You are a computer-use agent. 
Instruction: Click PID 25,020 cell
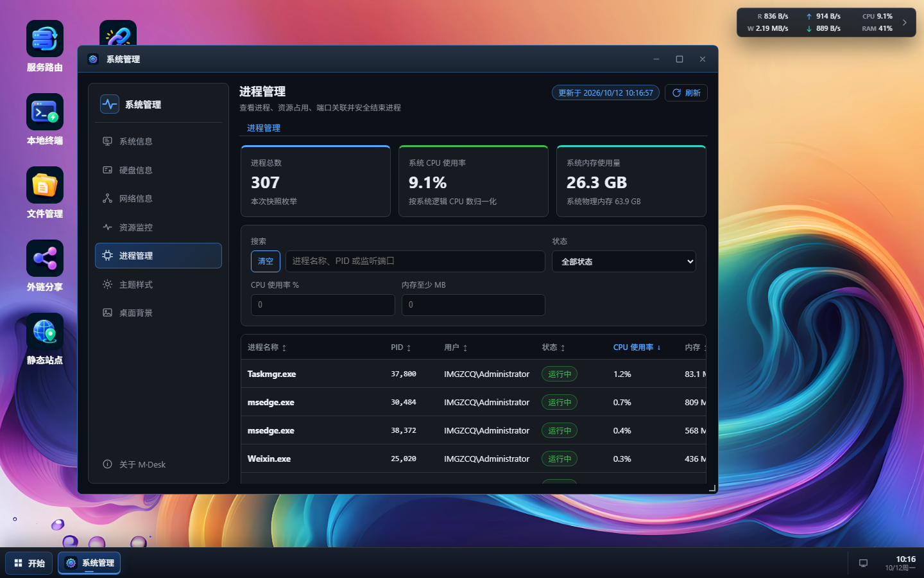click(404, 459)
